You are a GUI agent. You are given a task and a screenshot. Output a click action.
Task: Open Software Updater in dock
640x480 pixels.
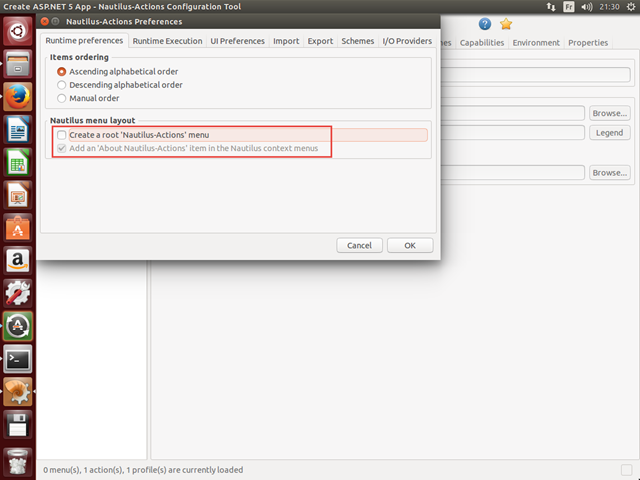18,326
